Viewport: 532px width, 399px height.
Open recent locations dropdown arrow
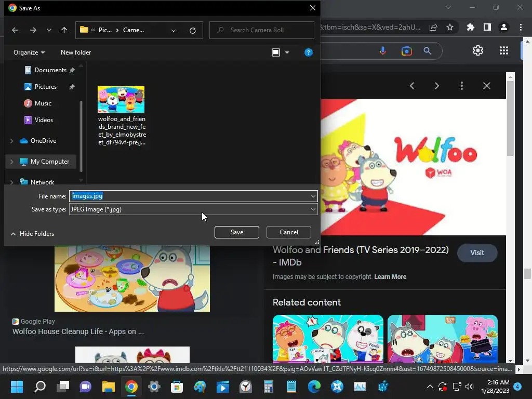[x=49, y=30]
